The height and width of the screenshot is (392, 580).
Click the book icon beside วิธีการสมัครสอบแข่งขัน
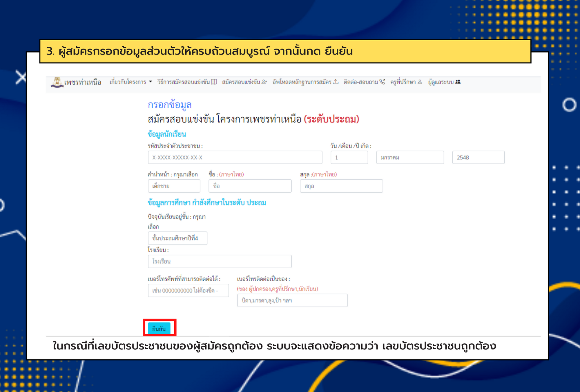point(214,82)
